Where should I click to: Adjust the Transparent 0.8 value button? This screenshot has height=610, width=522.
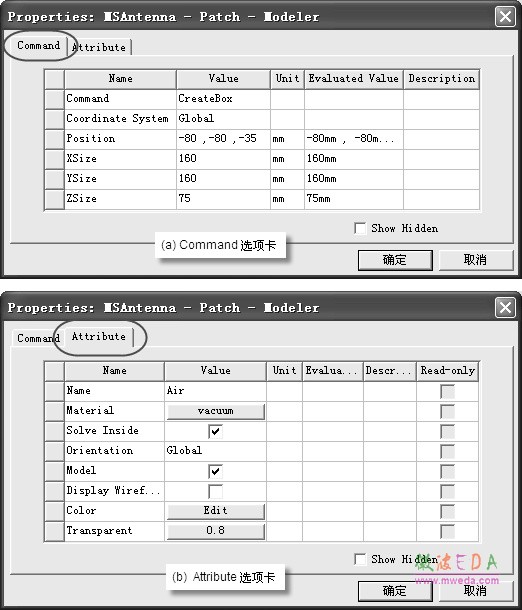point(216,531)
